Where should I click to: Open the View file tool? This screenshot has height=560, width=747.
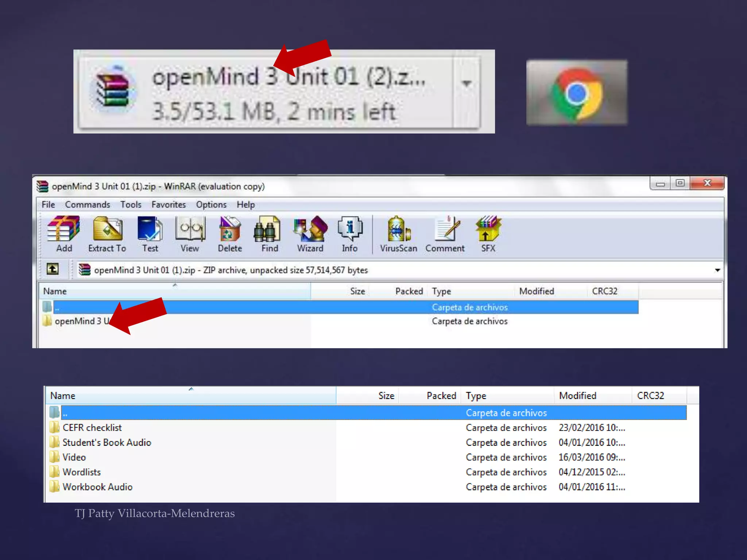(190, 233)
